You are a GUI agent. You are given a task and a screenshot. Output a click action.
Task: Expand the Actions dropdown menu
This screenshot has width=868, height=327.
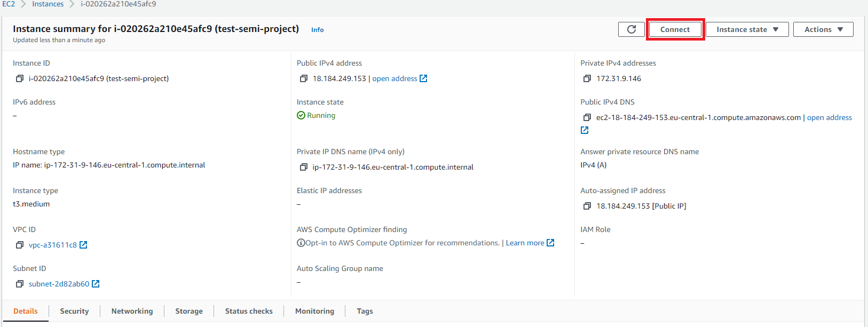(823, 29)
